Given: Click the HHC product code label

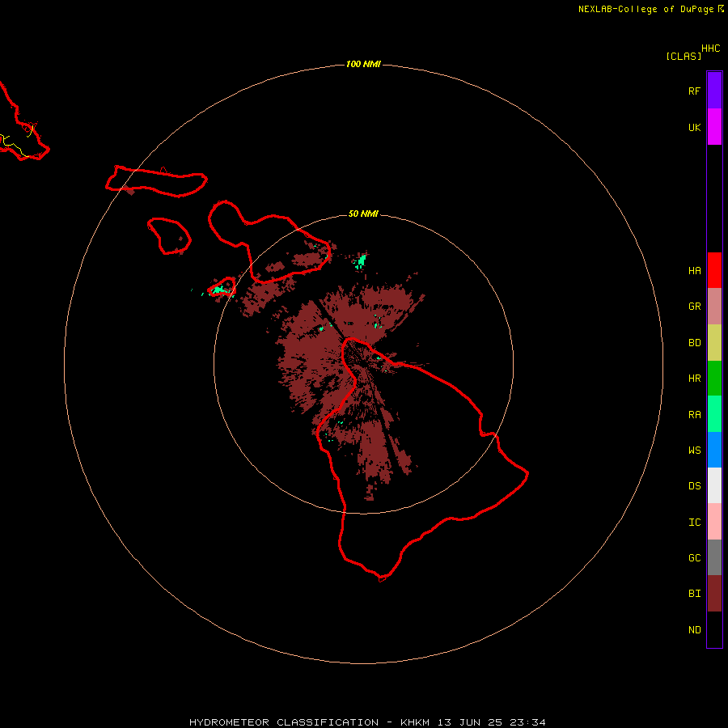Looking at the screenshot, I should (x=710, y=49).
